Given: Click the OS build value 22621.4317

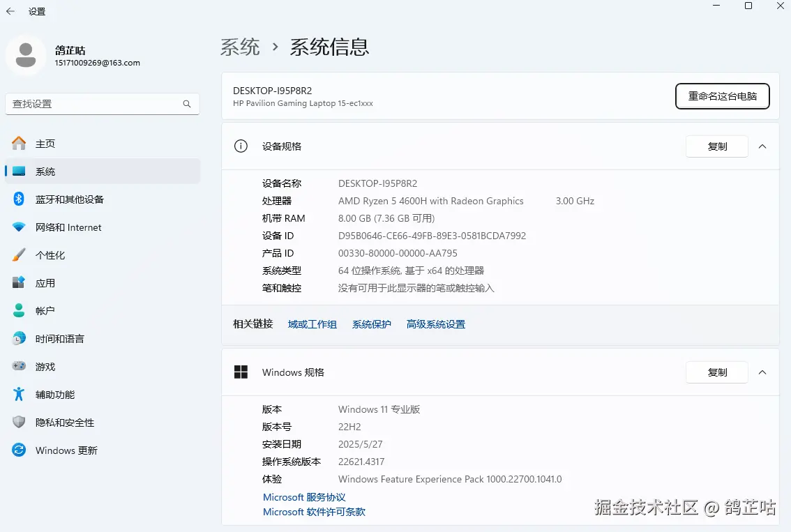Looking at the screenshot, I should (361, 462).
